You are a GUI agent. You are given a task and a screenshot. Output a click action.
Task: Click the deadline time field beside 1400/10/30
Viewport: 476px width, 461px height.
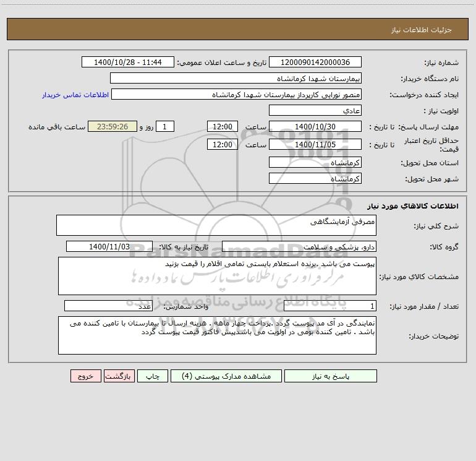[x=222, y=126]
